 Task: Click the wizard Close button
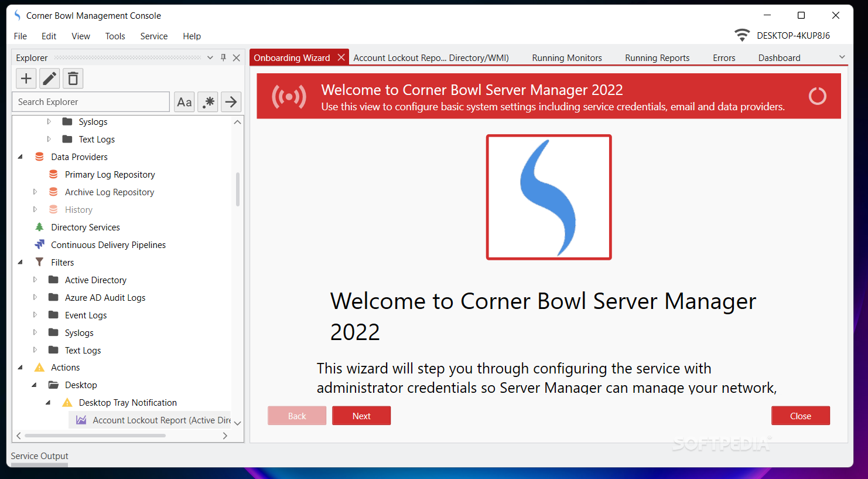pyautogui.click(x=801, y=416)
